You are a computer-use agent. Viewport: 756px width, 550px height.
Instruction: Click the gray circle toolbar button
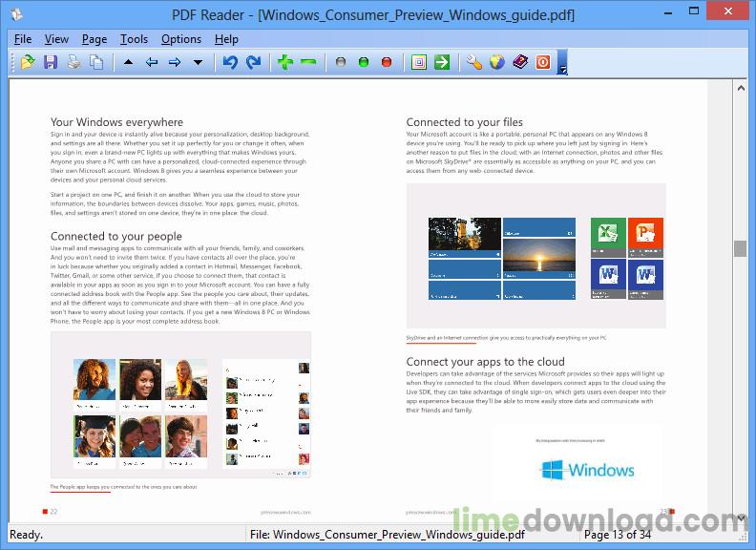tap(341, 62)
